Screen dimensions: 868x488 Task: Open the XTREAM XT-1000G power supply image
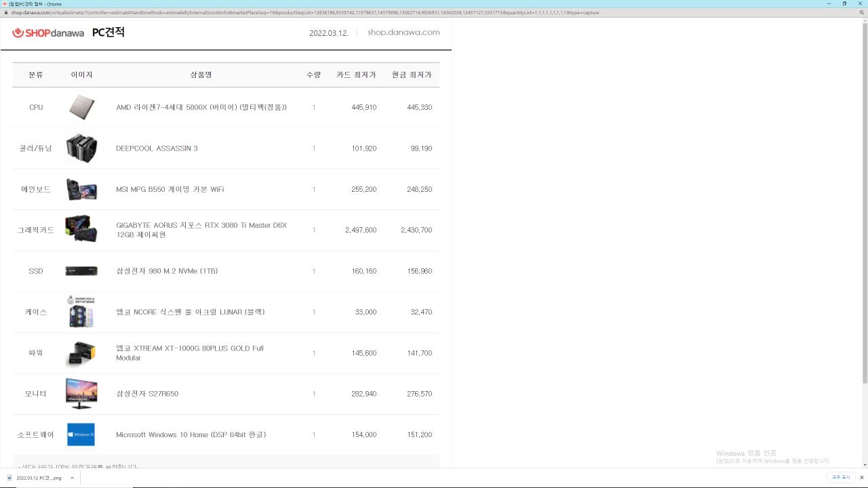[81, 353]
